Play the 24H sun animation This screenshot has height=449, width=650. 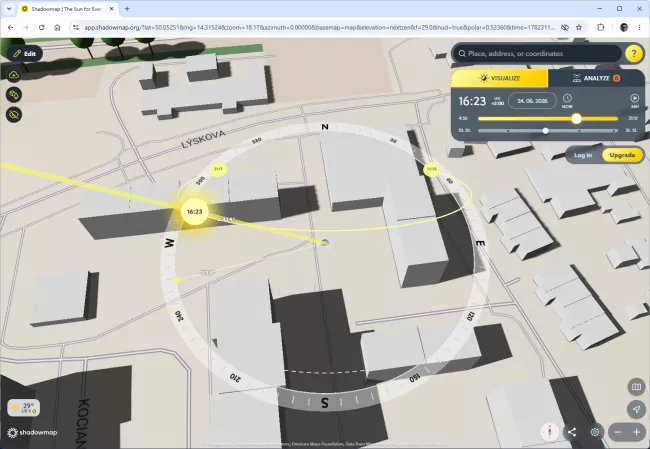(635, 101)
